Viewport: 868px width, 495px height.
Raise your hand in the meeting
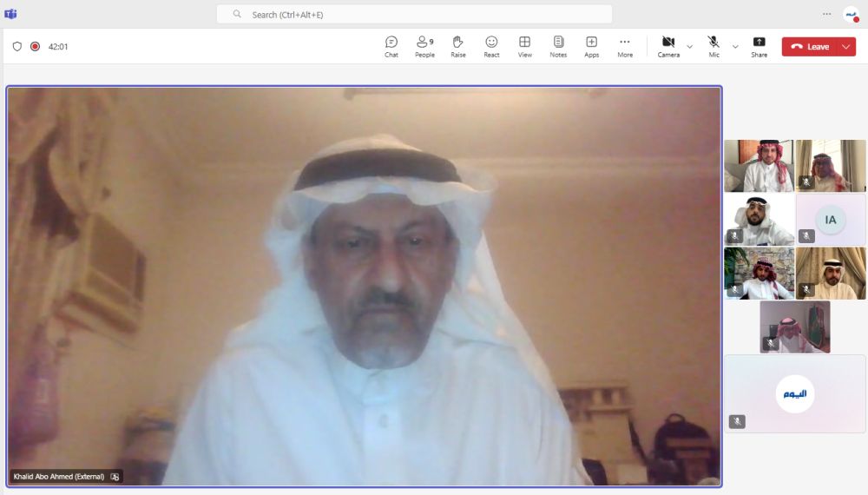point(457,47)
